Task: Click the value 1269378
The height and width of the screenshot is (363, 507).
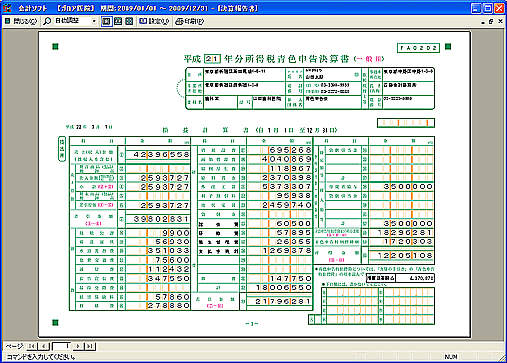Action: pos(287,251)
